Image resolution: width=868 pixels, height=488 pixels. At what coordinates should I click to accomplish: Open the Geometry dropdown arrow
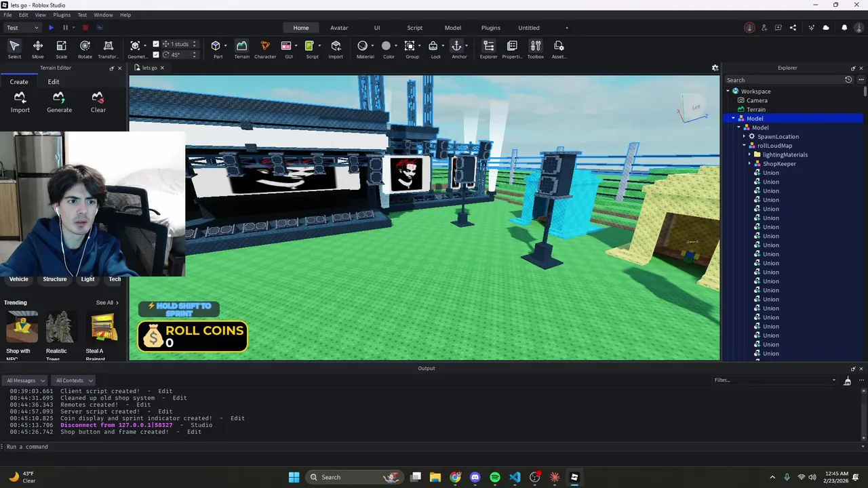tap(144, 46)
